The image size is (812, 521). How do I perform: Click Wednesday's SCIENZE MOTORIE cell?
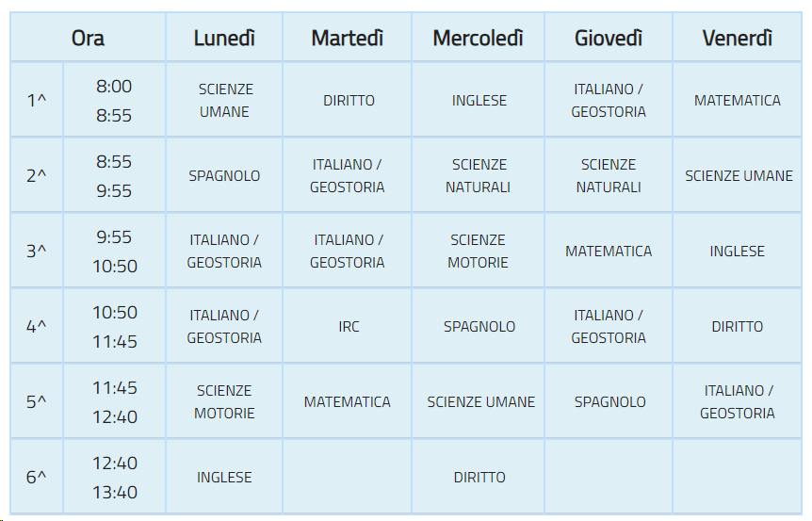(x=478, y=251)
